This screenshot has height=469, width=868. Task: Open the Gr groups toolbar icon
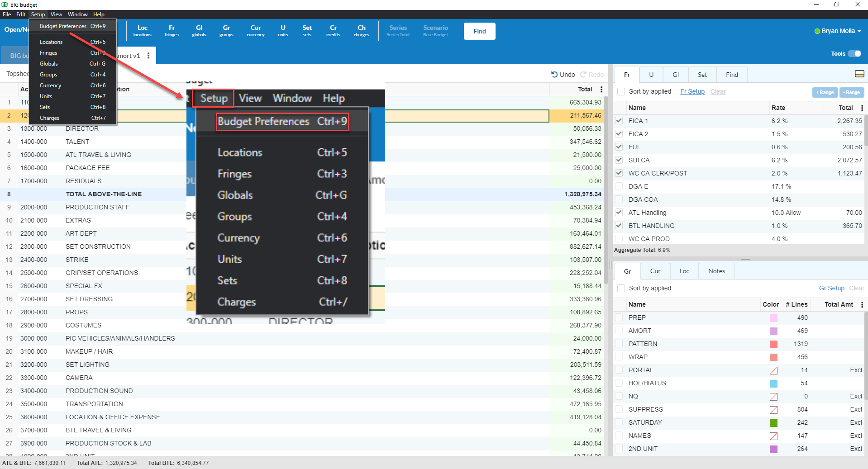tap(226, 31)
